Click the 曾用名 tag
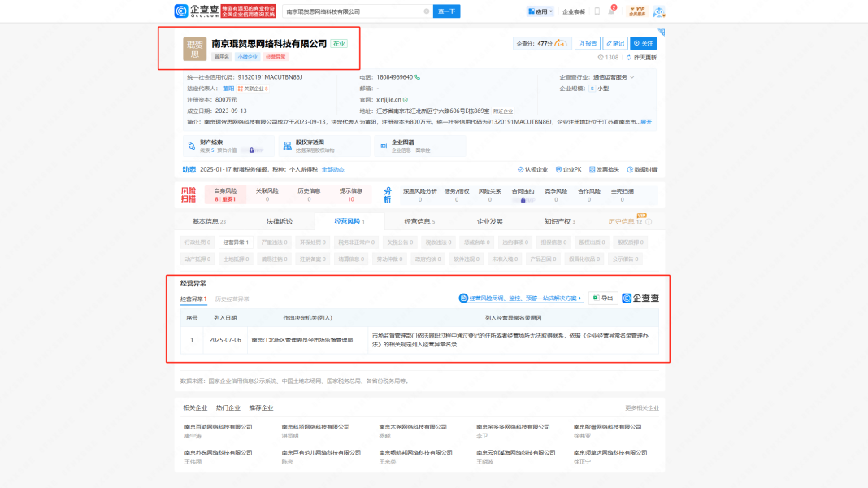868x488 pixels. click(222, 57)
